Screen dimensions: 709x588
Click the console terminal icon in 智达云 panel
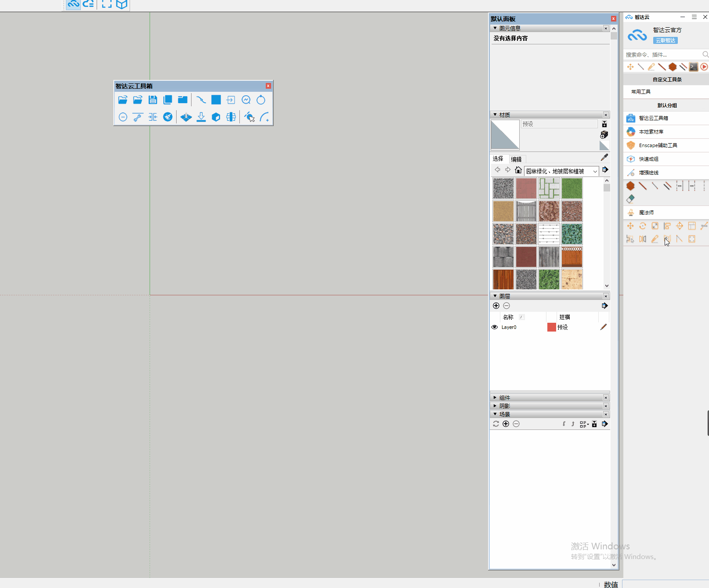click(694, 67)
